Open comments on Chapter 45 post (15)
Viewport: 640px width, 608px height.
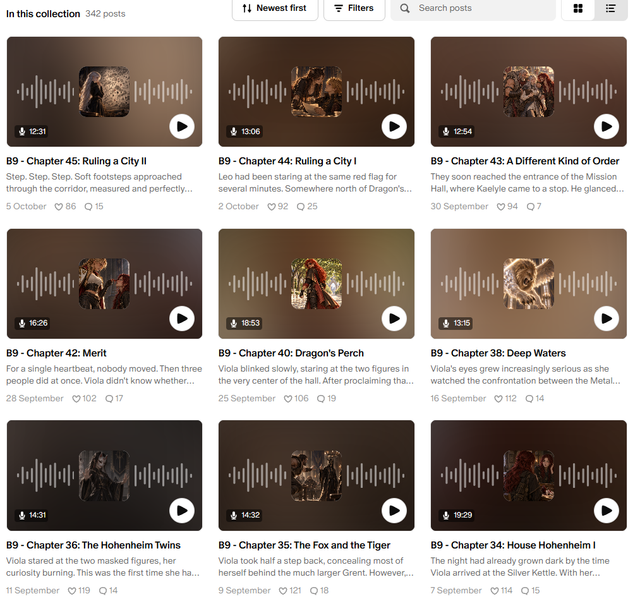[88, 206]
